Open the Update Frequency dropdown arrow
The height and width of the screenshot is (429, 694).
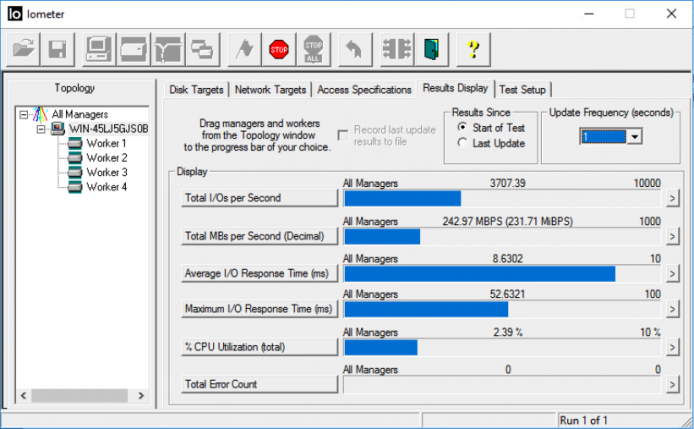click(x=634, y=137)
